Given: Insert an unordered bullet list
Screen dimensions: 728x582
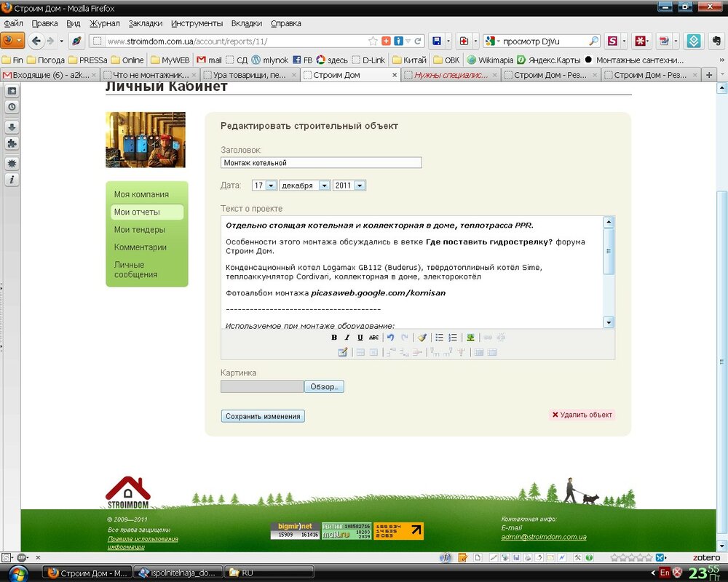Looking at the screenshot, I should click(x=439, y=338).
